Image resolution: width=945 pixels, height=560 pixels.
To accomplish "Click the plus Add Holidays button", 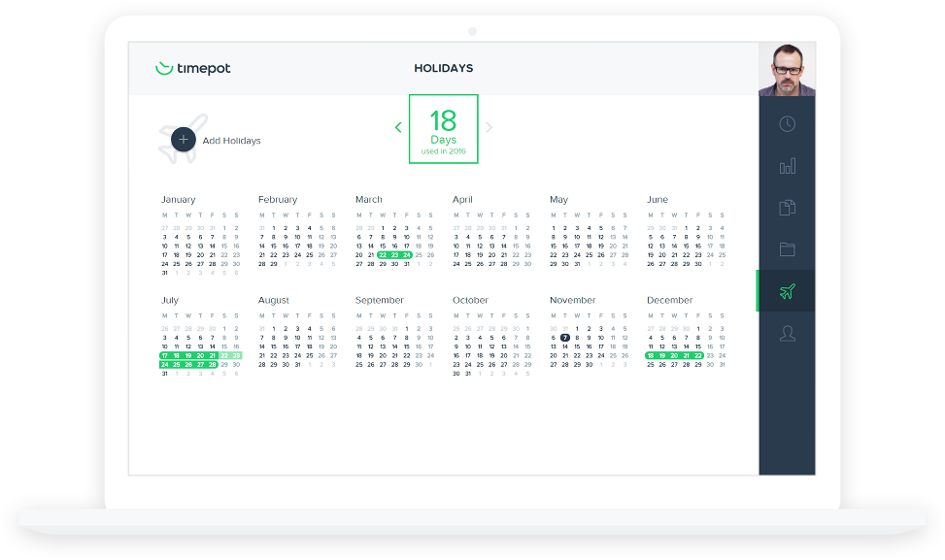I will point(184,140).
